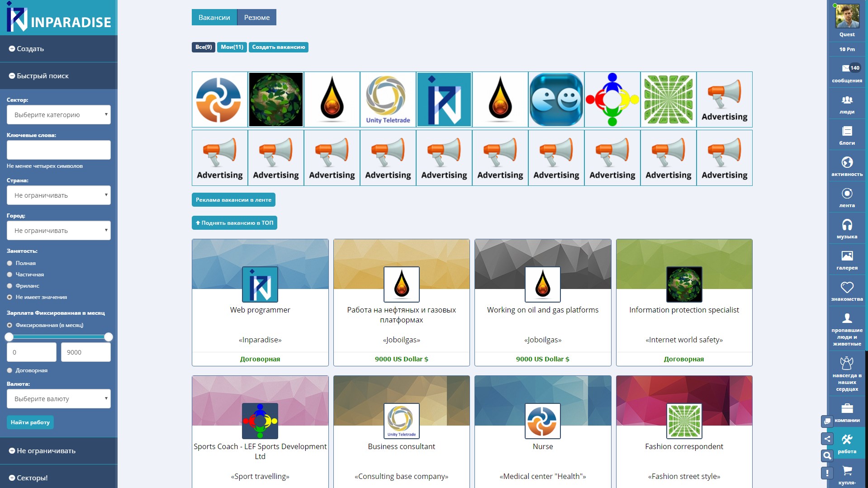
Task: Open the activity globe icon
Action: pos(847,162)
